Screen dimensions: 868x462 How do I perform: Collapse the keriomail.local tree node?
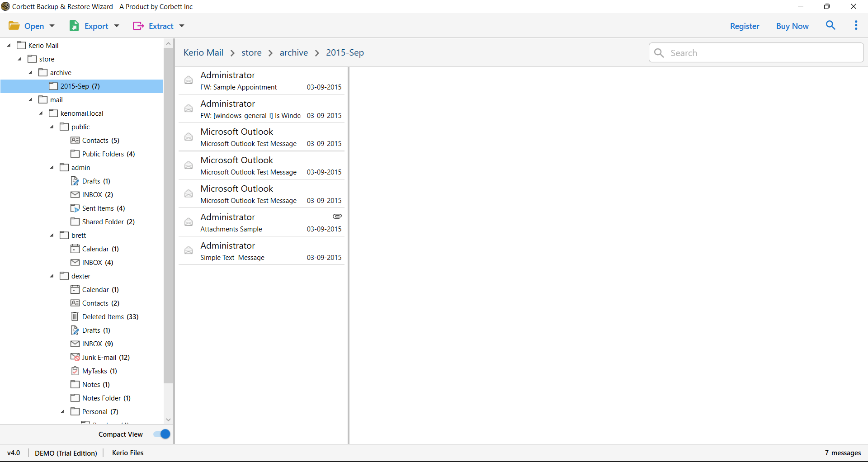point(41,113)
